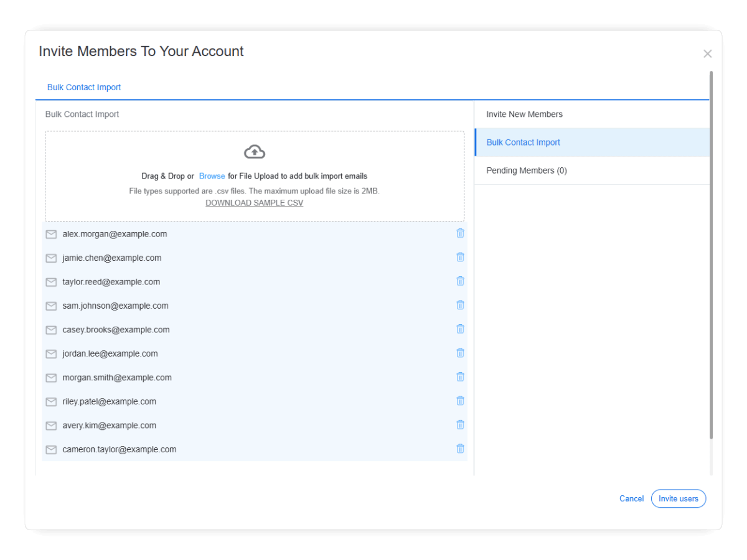Click envelope icon beside jordan.lee@example.com
The height and width of the screenshot is (560, 747).
point(51,354)
